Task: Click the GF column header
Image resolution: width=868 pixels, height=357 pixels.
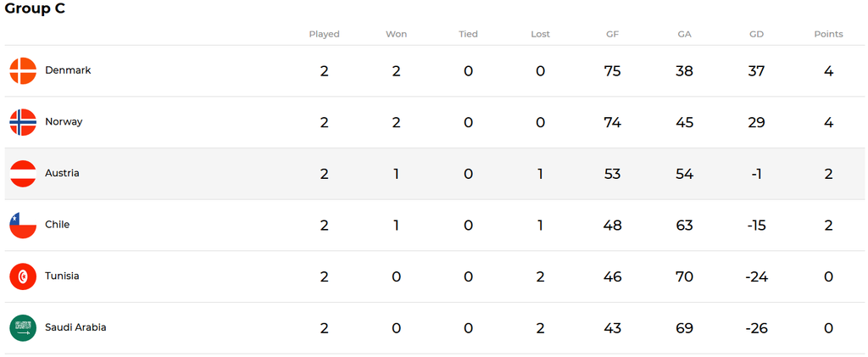Action: point(612,34)
